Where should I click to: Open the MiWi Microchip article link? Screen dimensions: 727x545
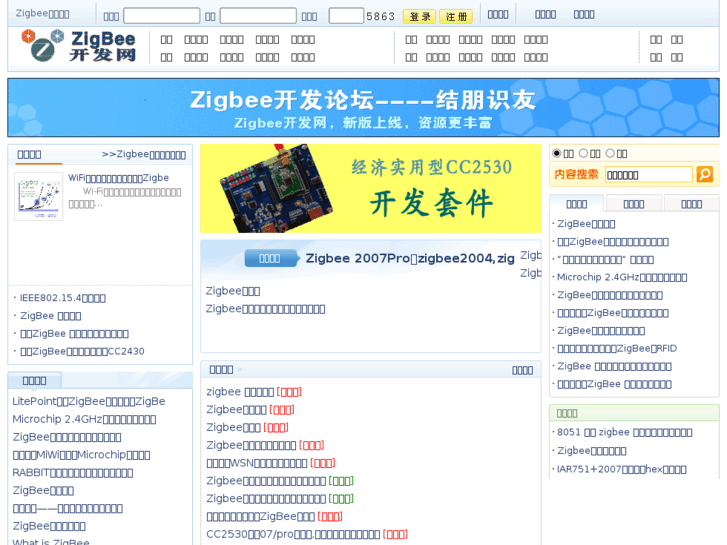[x=81, y=455]
